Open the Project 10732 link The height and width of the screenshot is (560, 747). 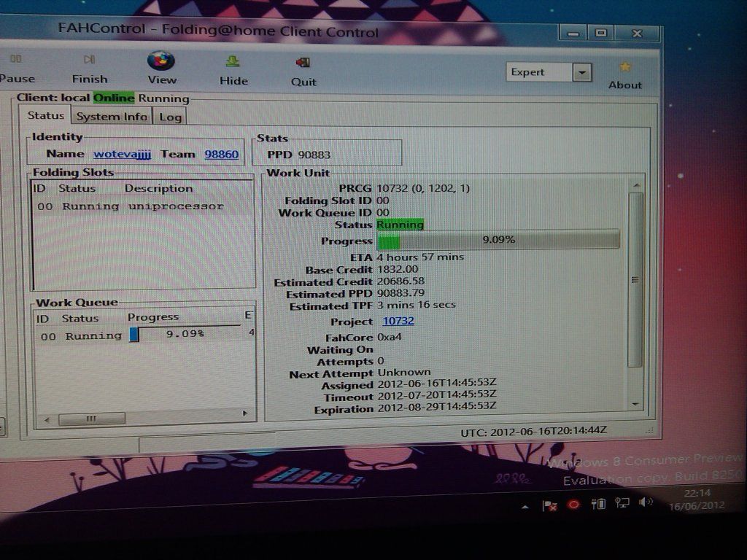(x=398, y=321)
